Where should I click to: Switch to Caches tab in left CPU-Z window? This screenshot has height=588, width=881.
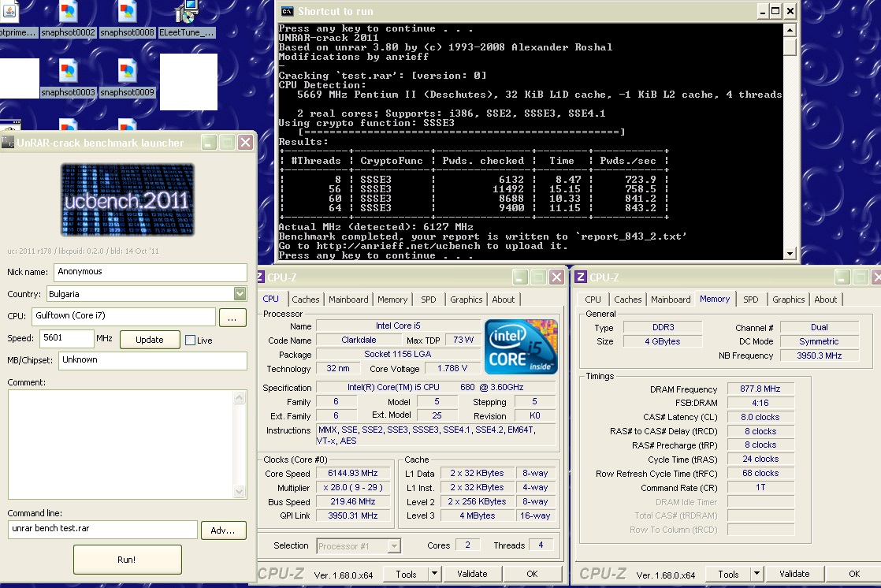tap(305, 300)
